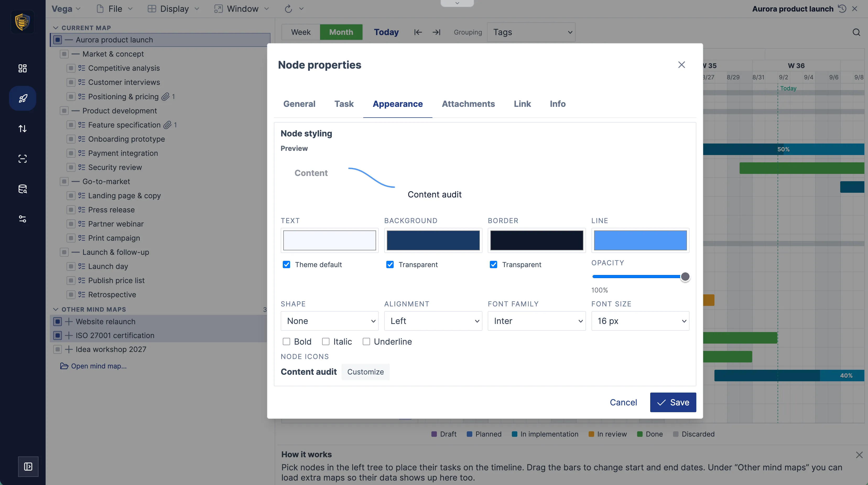This screenshot has width=868, height=485.
Task: Jump to timeline start arrow icon
Action: click(x=418, y=32)
